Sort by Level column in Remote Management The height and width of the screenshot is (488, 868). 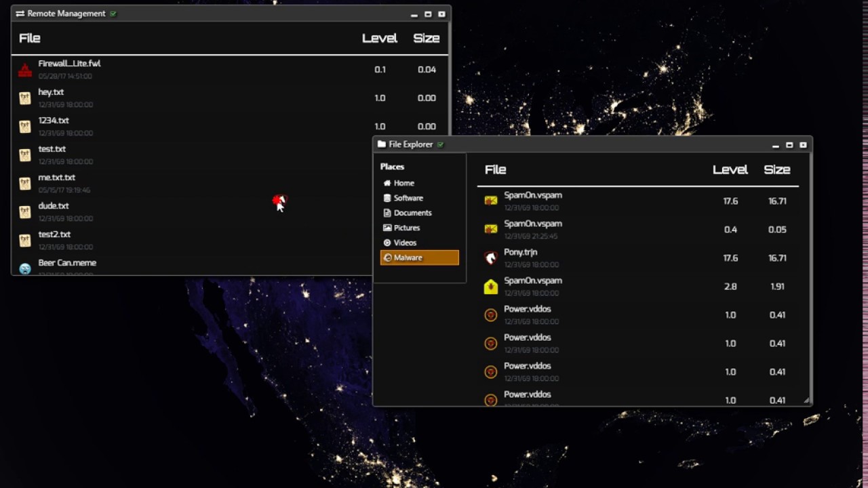380,39
